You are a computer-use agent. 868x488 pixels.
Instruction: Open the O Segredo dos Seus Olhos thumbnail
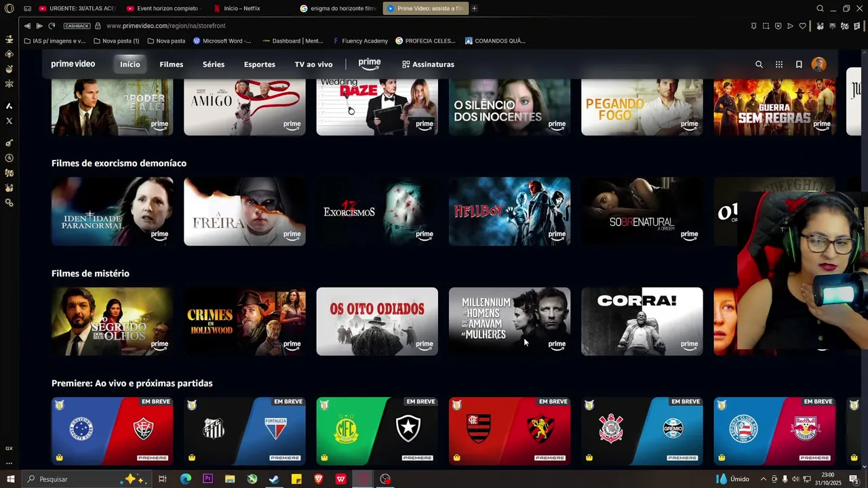point(113,321)
